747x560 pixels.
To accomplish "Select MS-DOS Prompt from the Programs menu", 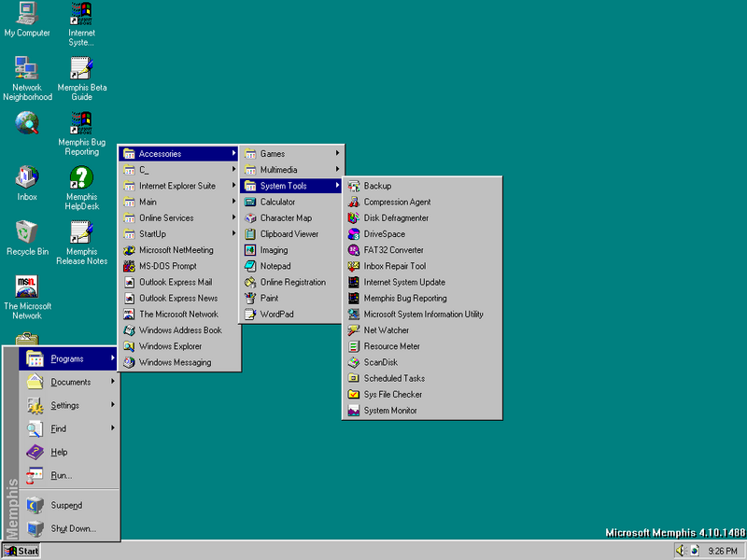I will pos(167,266).
